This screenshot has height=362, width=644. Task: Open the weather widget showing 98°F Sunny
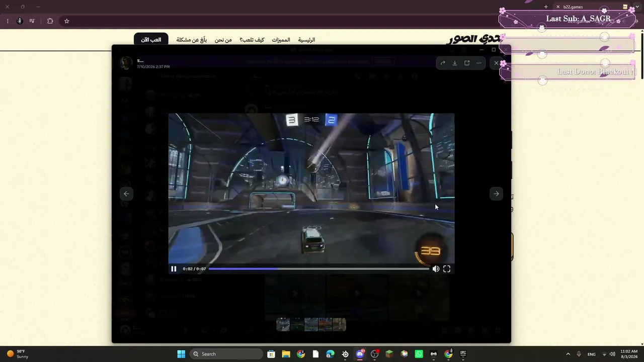tap(18, 354)
